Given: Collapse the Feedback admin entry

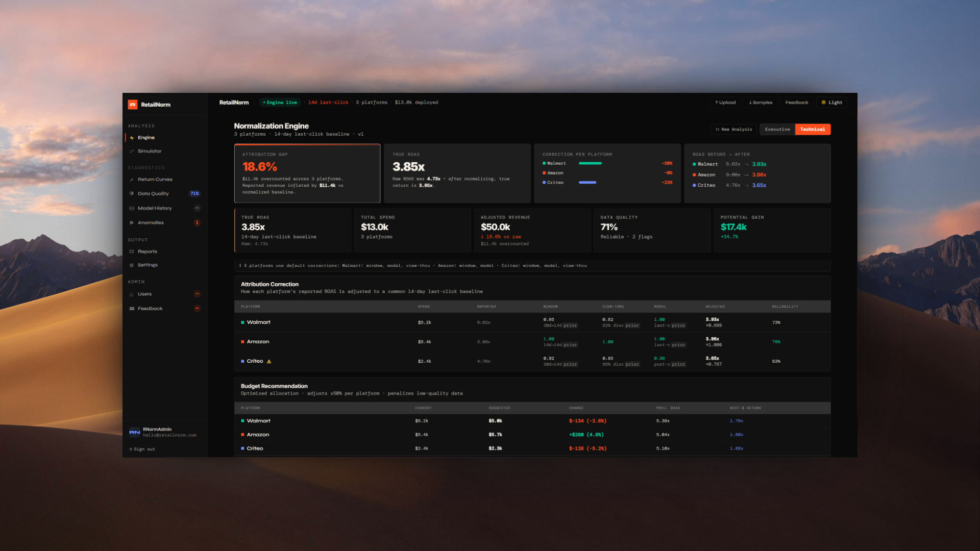Looking at the screenshot, I should pyautogui.click(x=197, y=308).
